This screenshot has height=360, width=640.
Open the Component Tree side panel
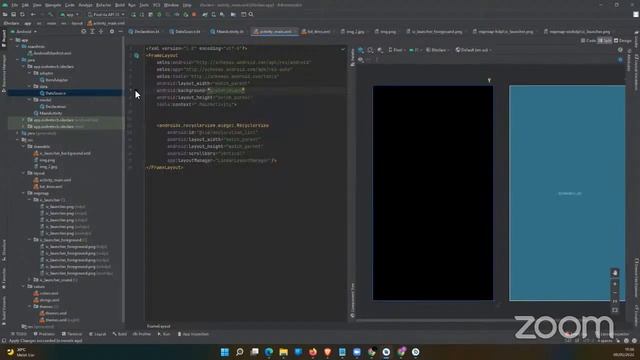pos(353,300)
